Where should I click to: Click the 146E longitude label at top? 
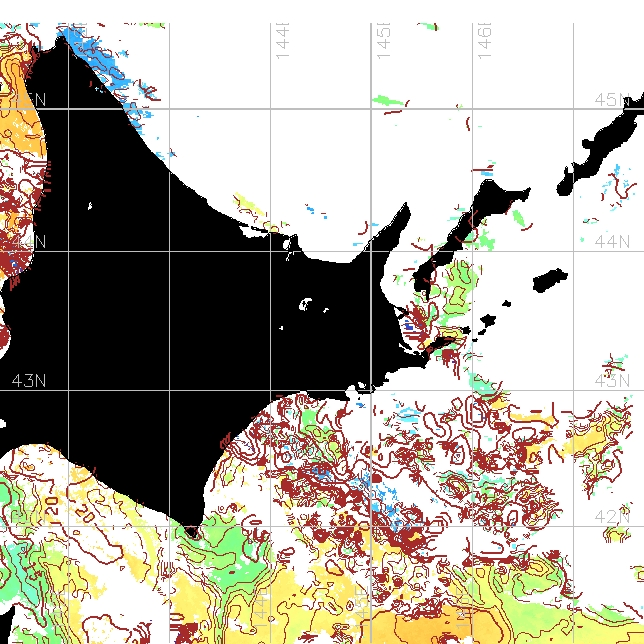484,41
